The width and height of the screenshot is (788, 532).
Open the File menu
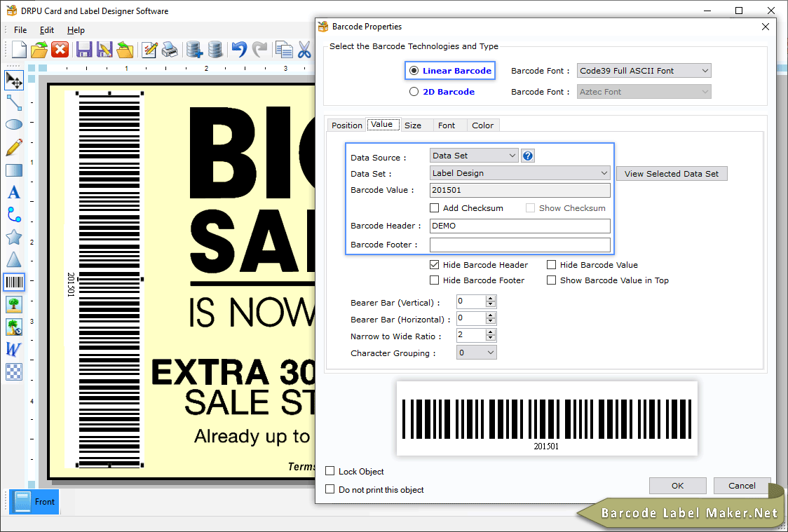20,30
